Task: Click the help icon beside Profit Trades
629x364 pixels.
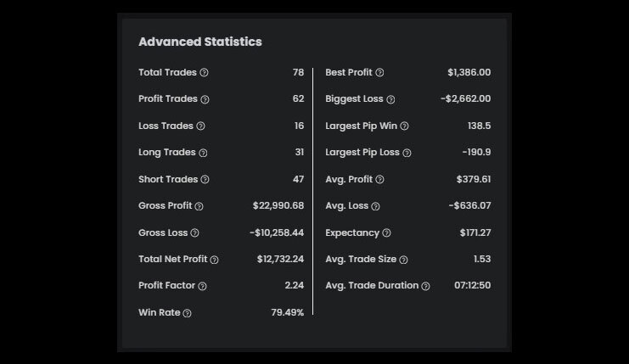Action: (205, 100)
